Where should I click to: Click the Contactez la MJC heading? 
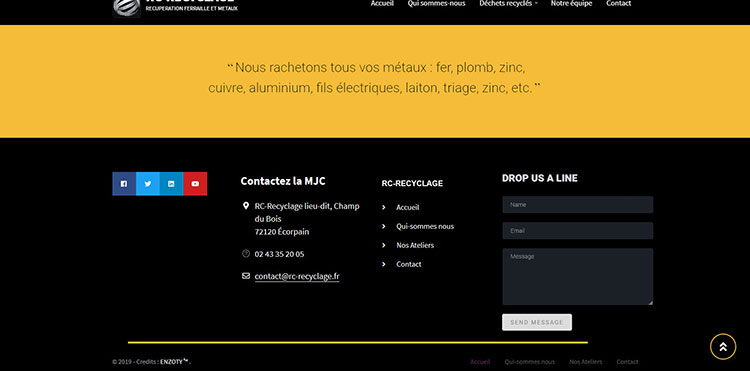pyautogui.click(x=283, y=181)
